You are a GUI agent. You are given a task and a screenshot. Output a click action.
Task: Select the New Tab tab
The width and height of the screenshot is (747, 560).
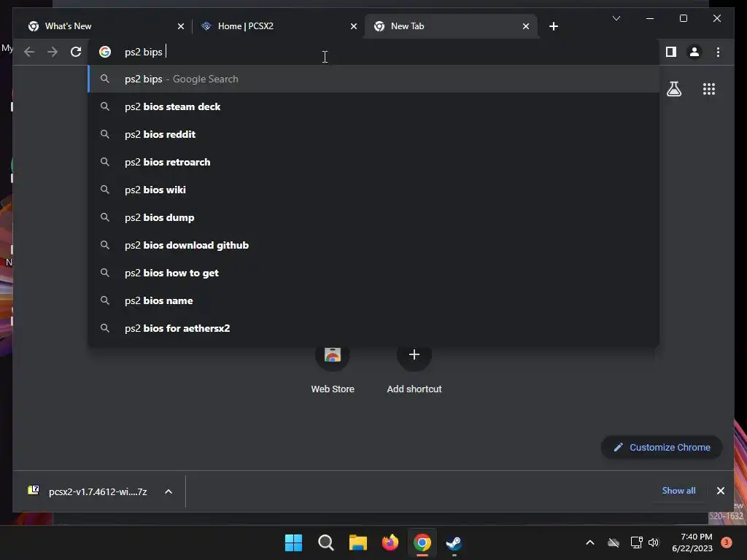pos(451,26)
